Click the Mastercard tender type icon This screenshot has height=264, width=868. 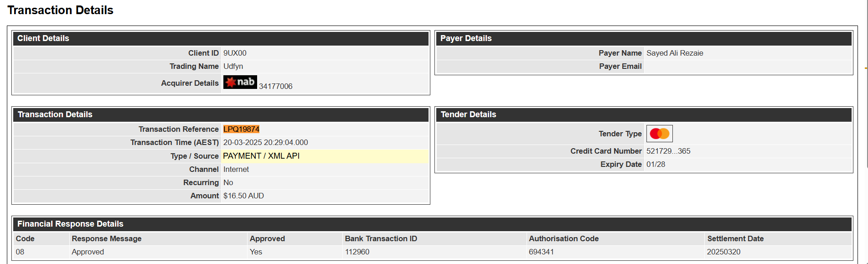click(659, 134)
